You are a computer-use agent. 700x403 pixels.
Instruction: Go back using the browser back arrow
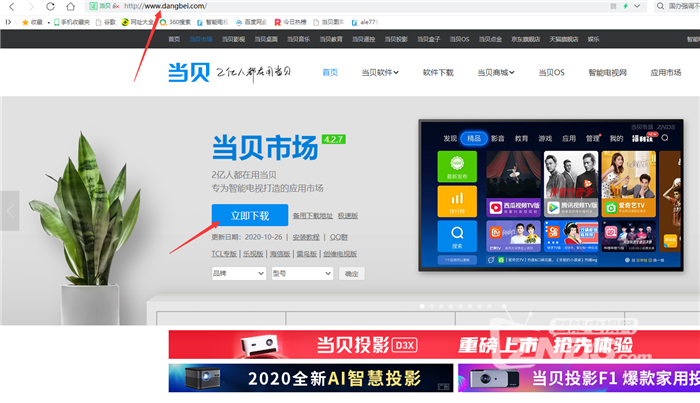12,6
